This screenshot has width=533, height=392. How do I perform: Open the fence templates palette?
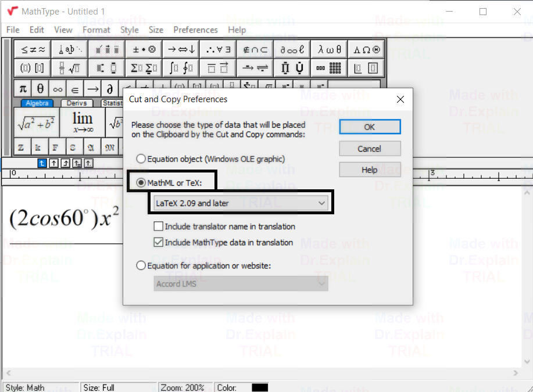coord(33,69)
